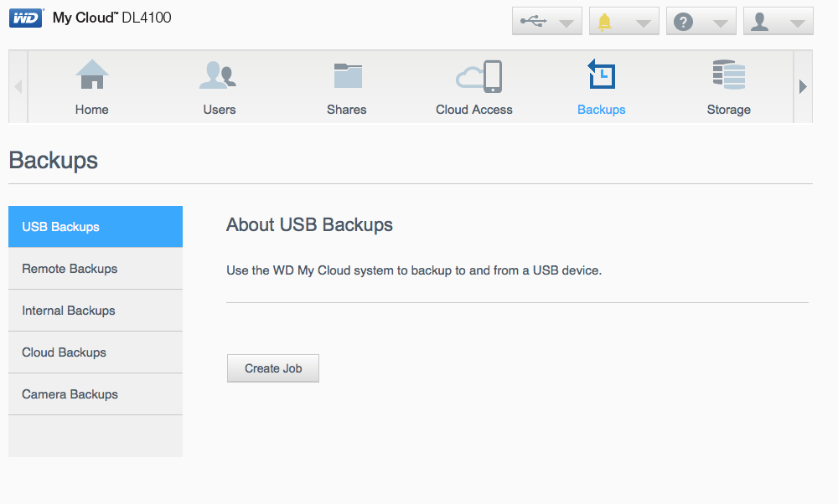This screenshot has width=838, height=504.
Task: Select Cloud Backups in sidebar
Action: [x=96, y=352]
